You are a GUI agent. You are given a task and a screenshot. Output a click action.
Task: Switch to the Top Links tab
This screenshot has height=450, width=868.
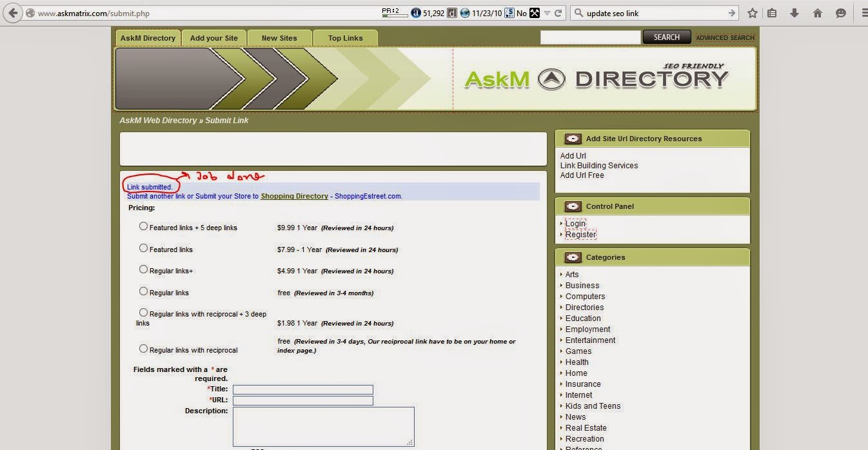[345, 38]
